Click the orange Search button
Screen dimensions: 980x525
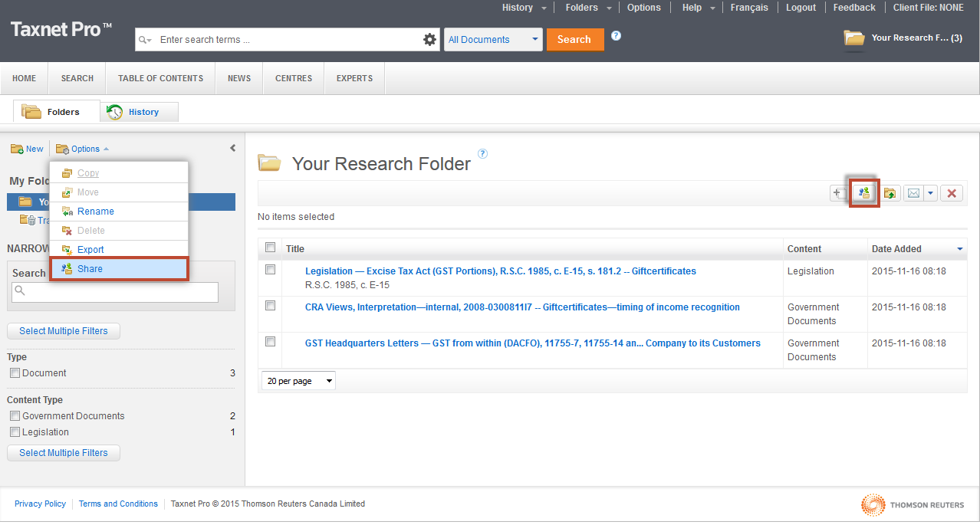point(574,40)
